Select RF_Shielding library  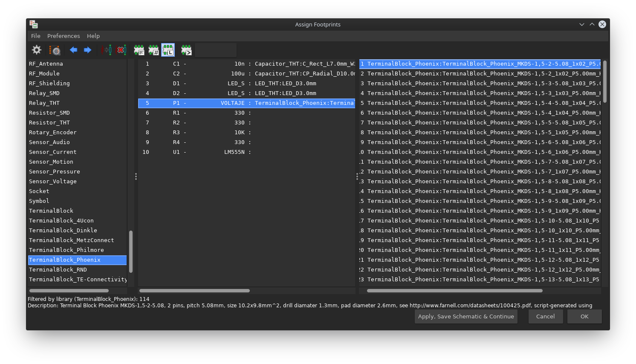[78, 84]
